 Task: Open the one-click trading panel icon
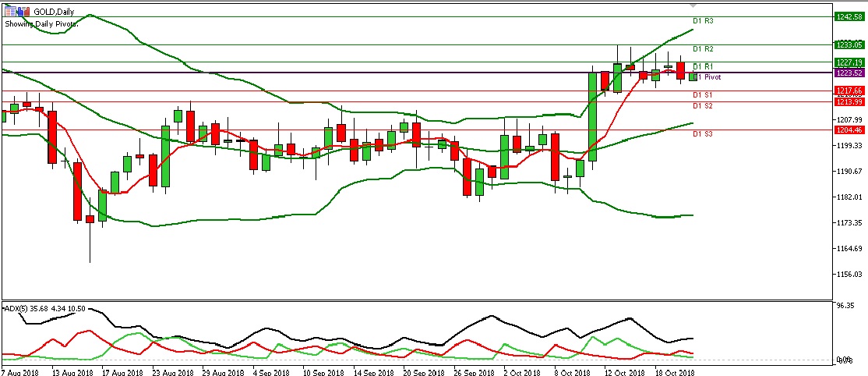tap(9, 11)
